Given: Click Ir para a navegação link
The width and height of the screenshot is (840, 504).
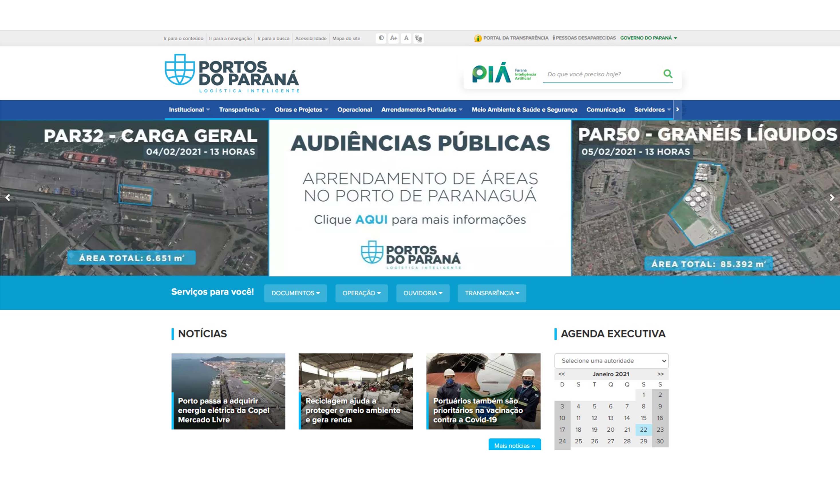Looking at the screenshot, I should (230, 38).
